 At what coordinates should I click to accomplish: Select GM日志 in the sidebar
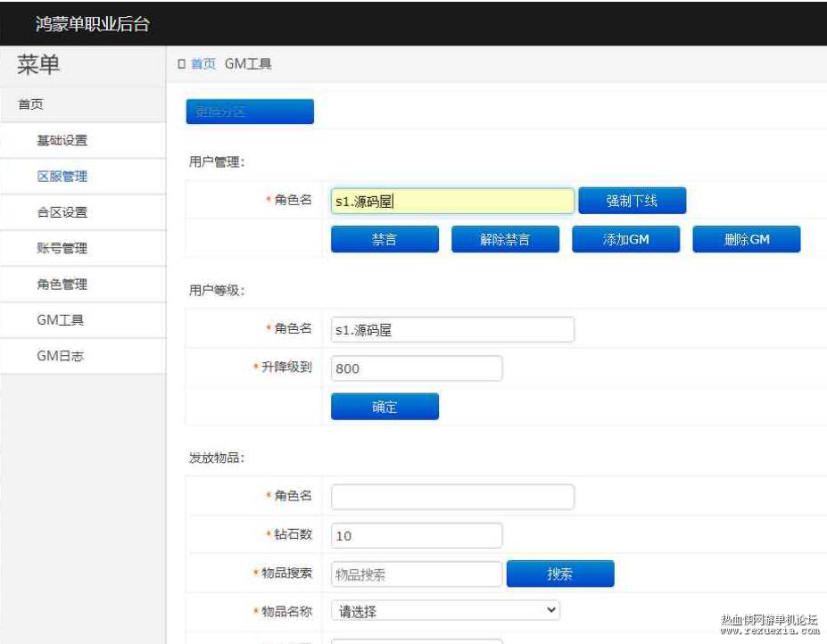[x=60, y=356]
